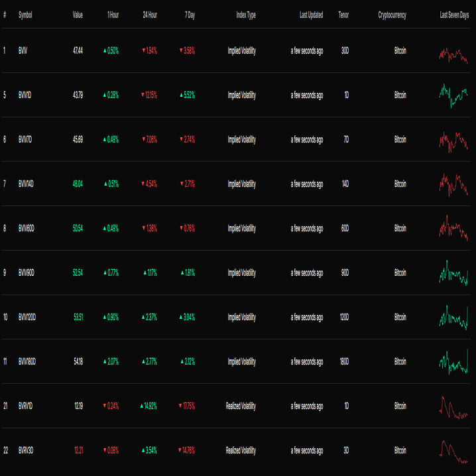Sort by the 24 Hour column header

[x=150, y=15]
